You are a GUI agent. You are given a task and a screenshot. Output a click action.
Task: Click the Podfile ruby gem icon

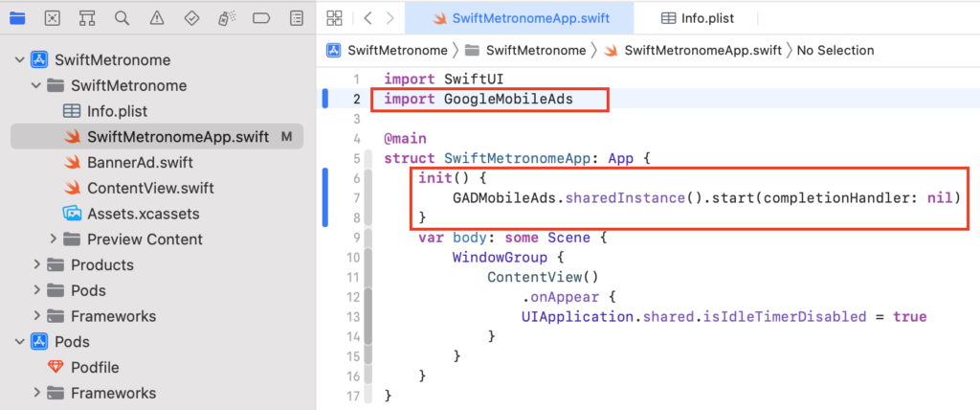coord(56,368)
